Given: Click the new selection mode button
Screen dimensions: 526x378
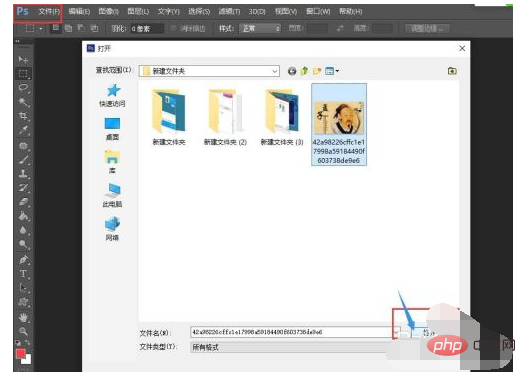Looking at the screenshot, I should [55, 28].
